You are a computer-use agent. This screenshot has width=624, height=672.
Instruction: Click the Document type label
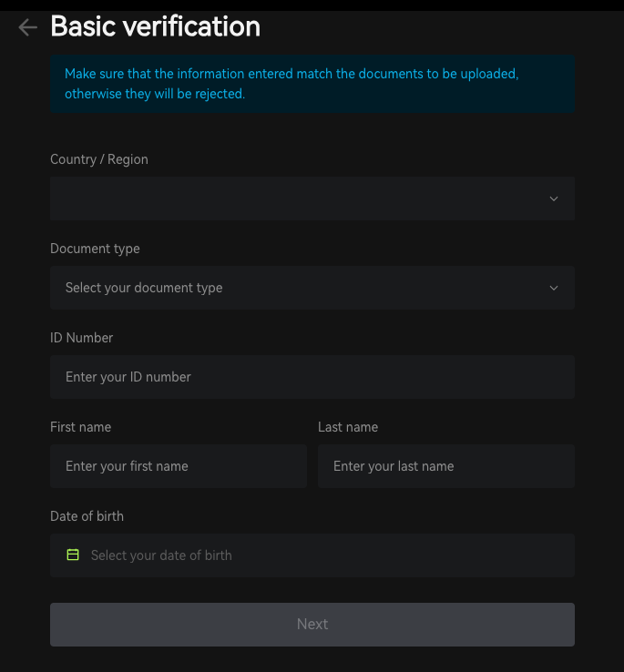coord(95,249)
